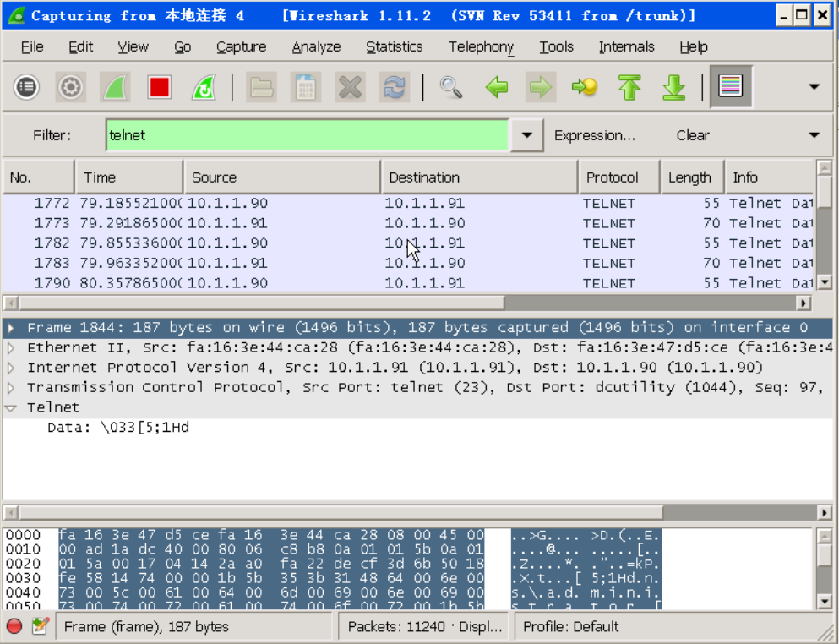Screen dimensions: 839x644
Task: Sort by the Protocol column header
Action: click(x=619, y=177)
